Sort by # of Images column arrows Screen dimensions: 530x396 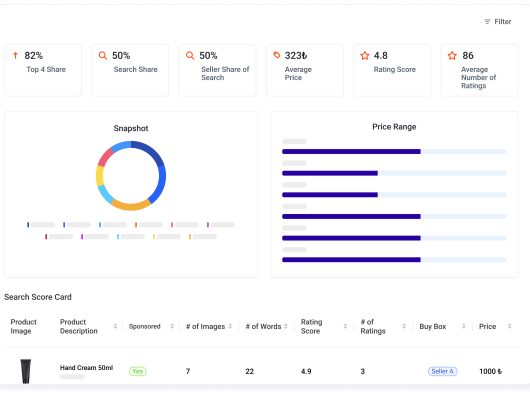230,326
